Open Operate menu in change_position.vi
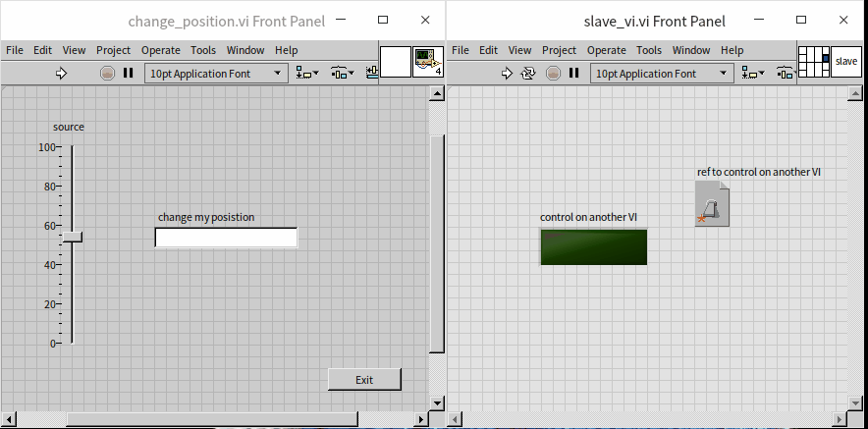The height and width of the screenshot is (429, 868). pyautogui.click(x=160, y=50)
